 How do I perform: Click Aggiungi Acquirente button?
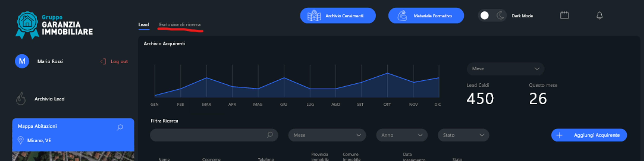[589, 135]
